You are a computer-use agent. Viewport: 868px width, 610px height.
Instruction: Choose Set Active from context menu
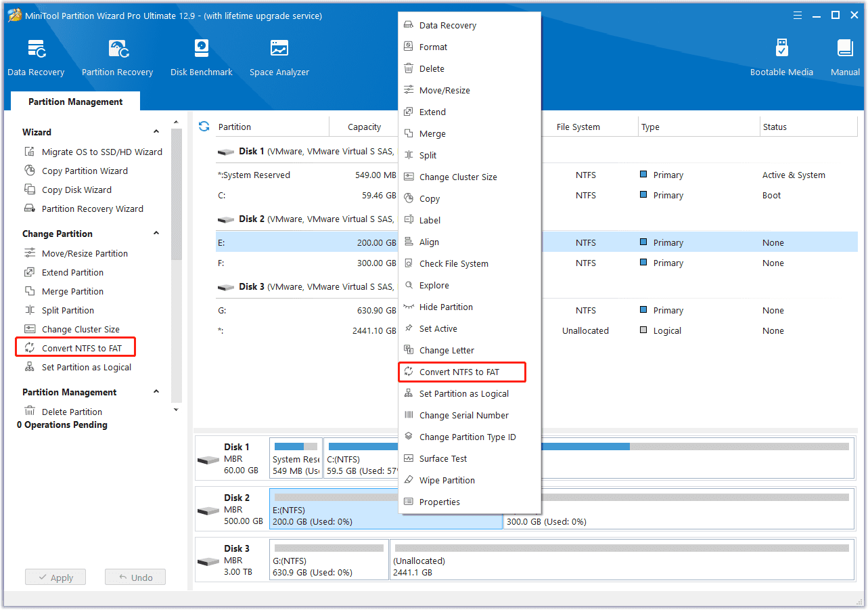click(x=469, y=328)
